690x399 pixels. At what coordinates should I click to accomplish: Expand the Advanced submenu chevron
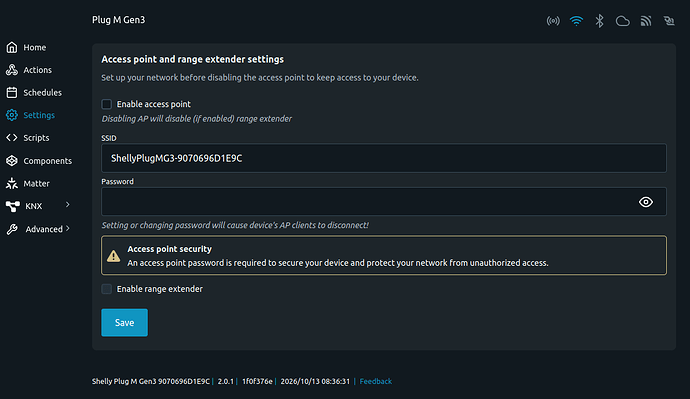pyautogui.click(x=67, y=228)
